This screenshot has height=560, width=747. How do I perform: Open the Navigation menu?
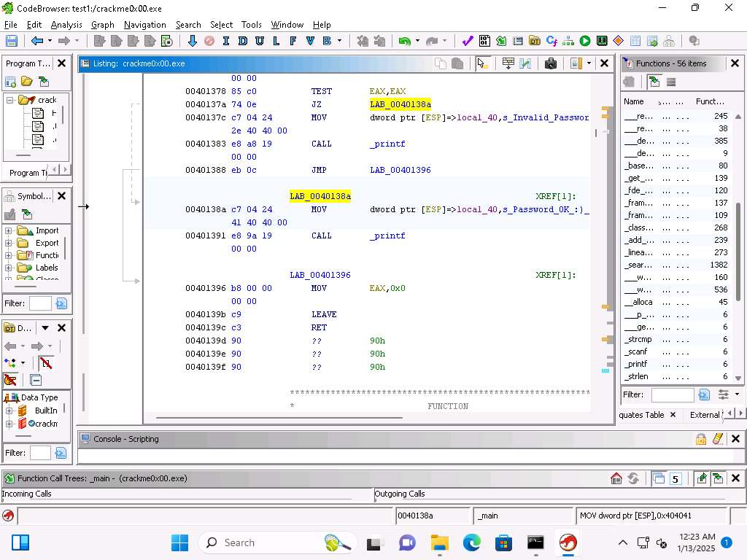point(144,25)
